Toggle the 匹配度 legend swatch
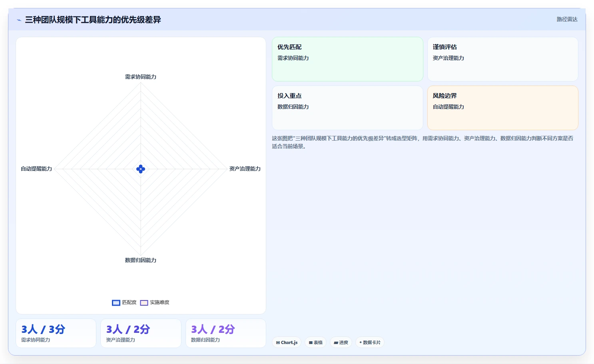 coord(116,302)
